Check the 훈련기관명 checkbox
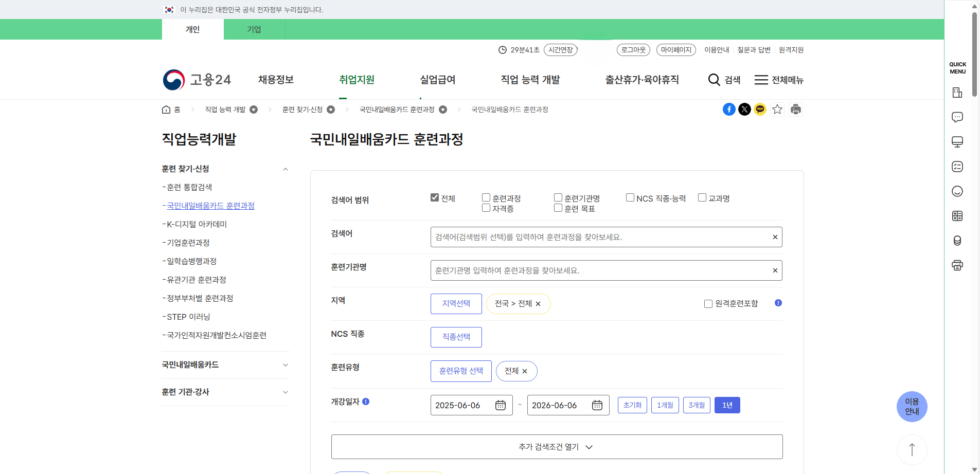 pos(557,197)
